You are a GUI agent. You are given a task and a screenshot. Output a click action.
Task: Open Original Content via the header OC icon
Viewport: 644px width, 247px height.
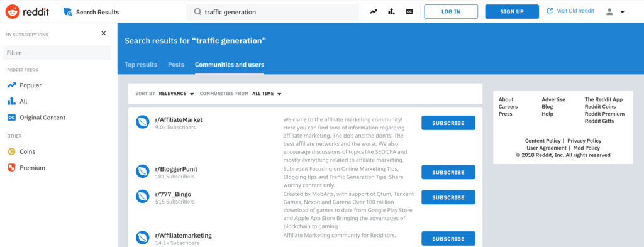pos(409,12)
